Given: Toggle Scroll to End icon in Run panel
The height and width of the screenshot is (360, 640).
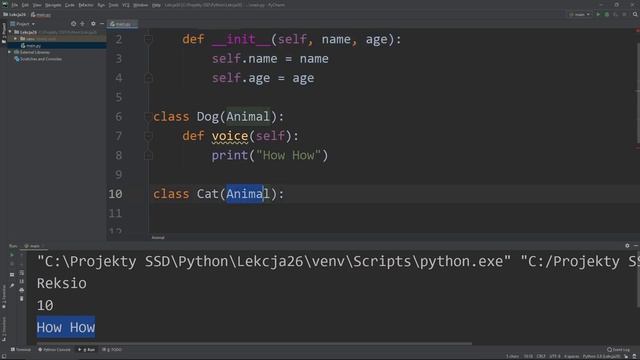Looking at the screenshot, I should pyautogui.click(x=22, y=281).
